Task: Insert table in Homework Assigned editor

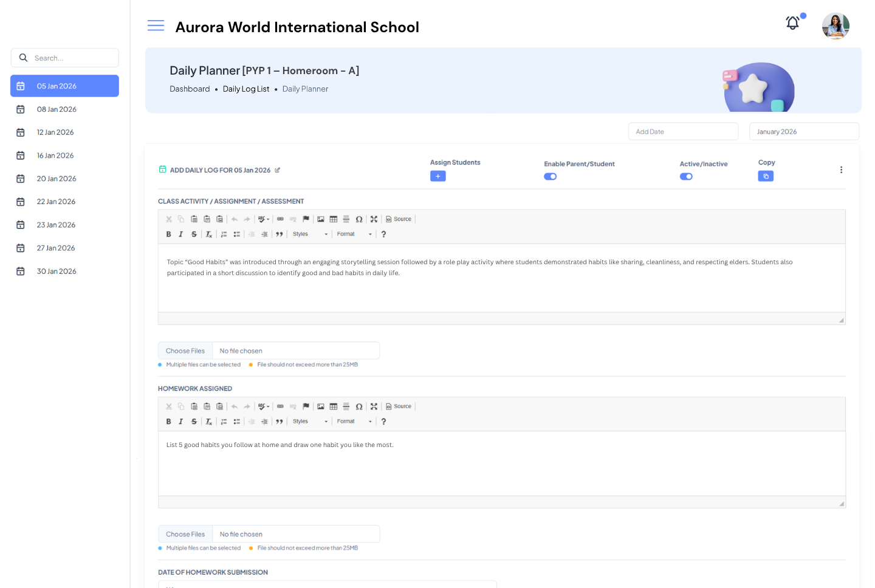Action: (334, 406)
